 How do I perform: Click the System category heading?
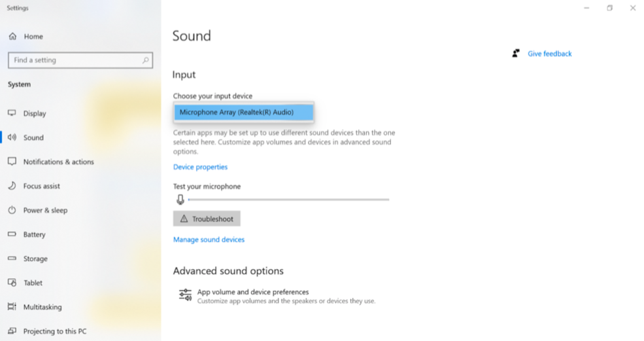(x=20, y=84)
